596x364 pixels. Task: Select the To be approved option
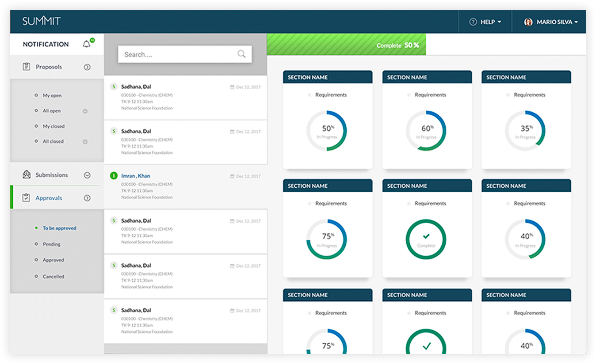point(59,228)
